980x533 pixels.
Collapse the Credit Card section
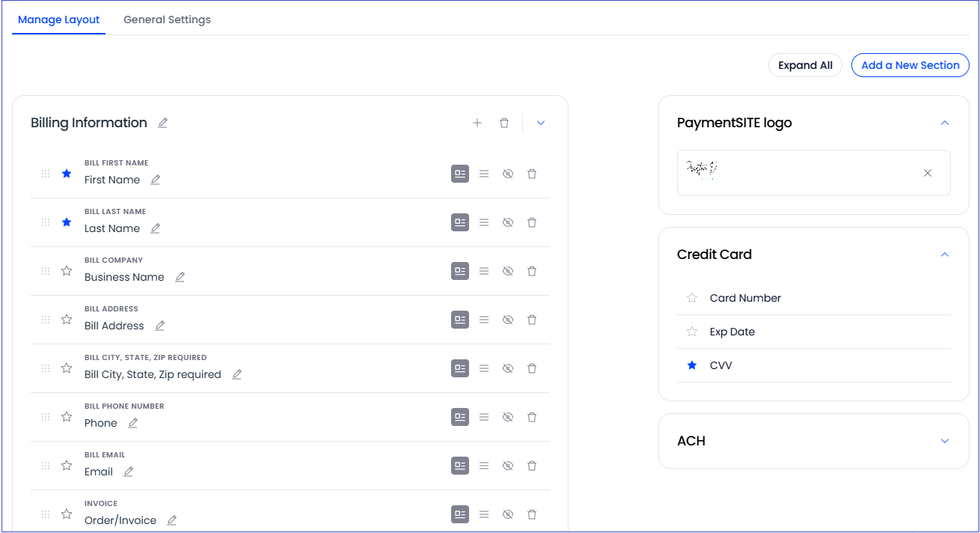tap(945, 255)
